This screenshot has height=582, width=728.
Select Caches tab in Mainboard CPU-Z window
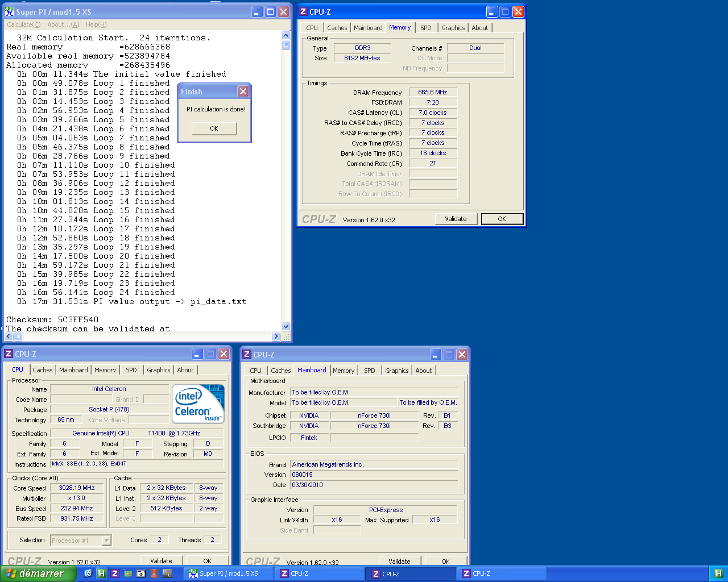280,371
